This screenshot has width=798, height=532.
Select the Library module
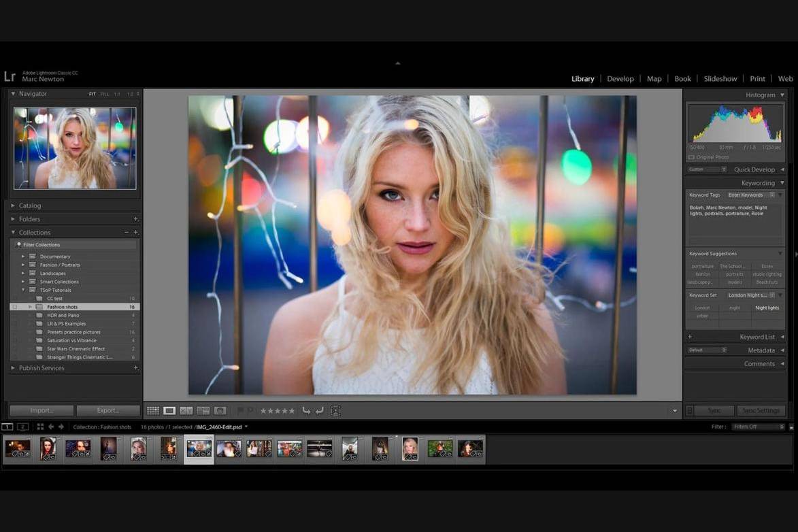point(583,79)
